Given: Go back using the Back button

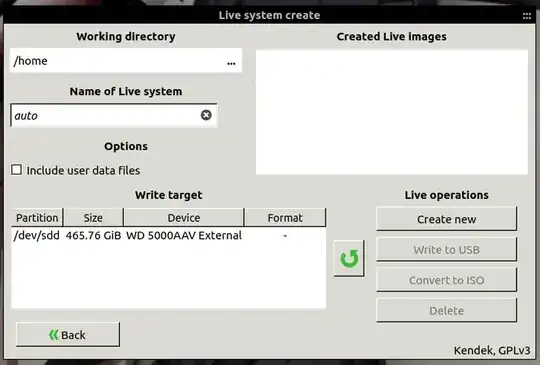Looking at the screenshot, I should [68, 335].
